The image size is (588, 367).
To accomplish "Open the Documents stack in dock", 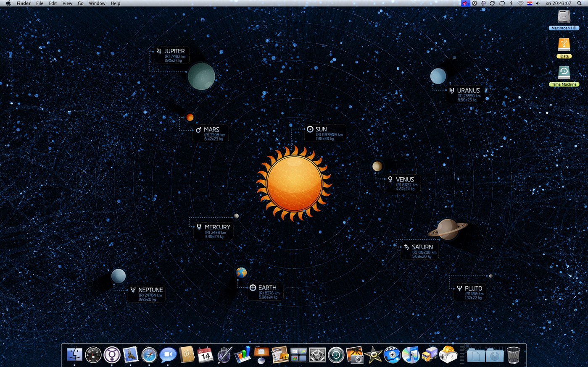I will 476,356.
